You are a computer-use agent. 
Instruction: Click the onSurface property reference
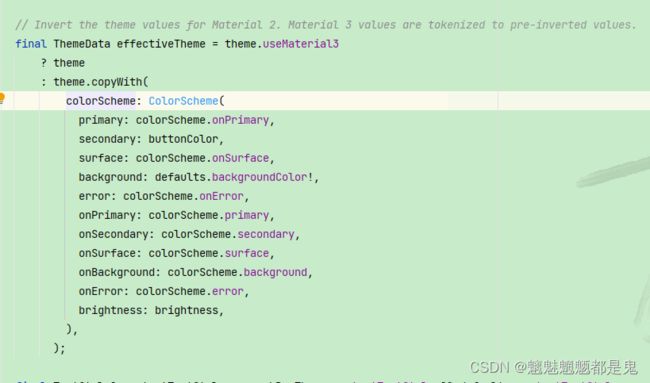tap(240, 158)
